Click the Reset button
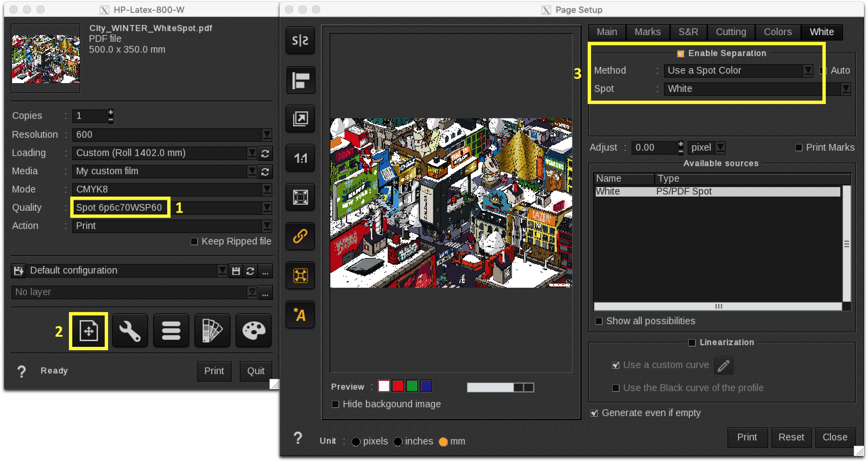Screen dimensions: 868x462 791,437
